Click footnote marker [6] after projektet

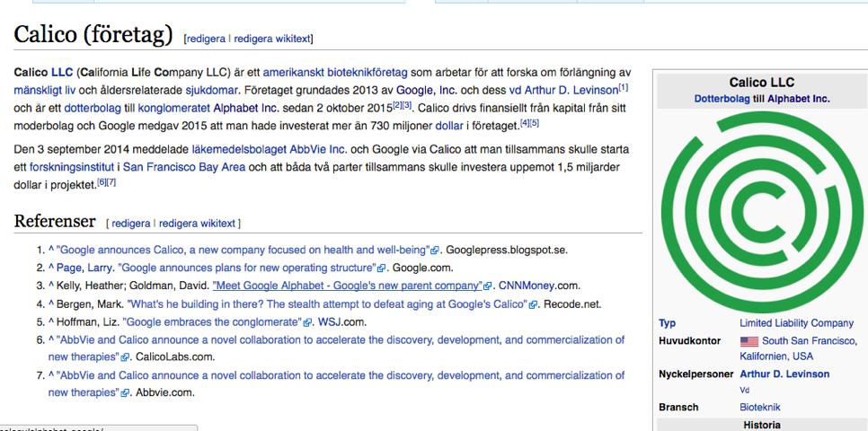point(102,182)
